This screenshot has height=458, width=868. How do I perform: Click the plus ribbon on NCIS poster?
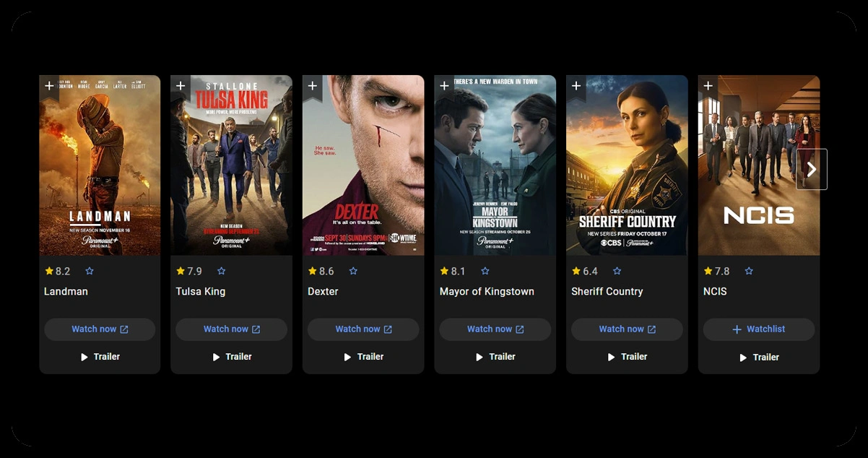[708, 87]
